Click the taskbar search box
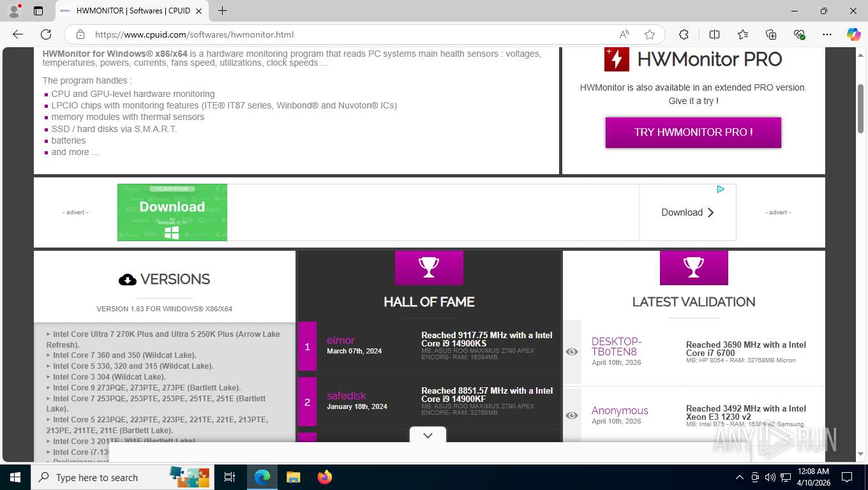Screen dimensions: 868x490 pos(121,477)
